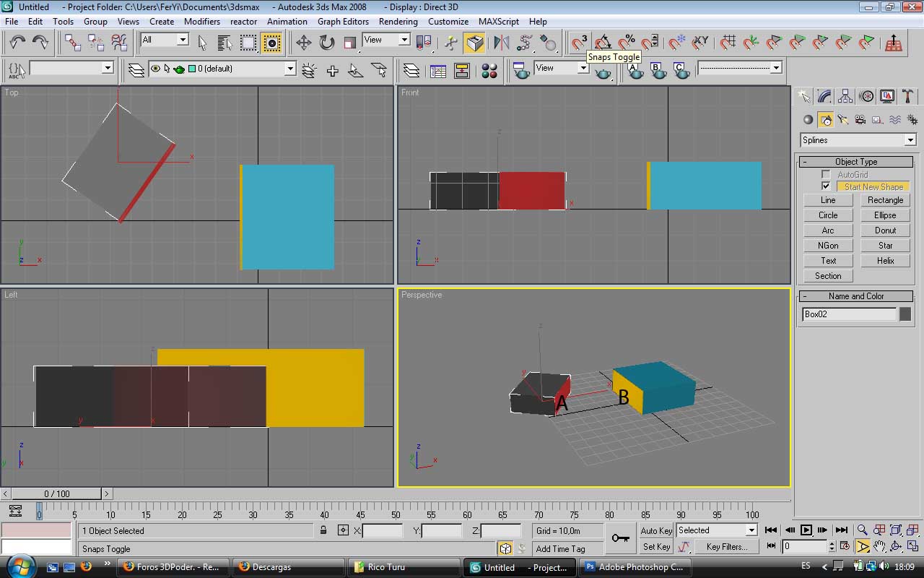Image resolution: width=924 pixels, height=578 pixels.
Task: Open the render preset dashed-line dropdown
Action: tap(740, 68)
